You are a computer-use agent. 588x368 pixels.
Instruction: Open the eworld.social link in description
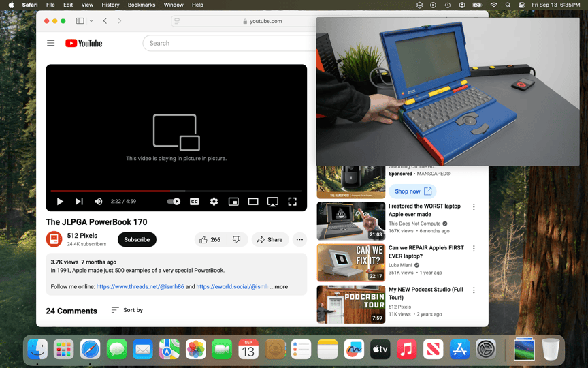click(x=232, y=286)
